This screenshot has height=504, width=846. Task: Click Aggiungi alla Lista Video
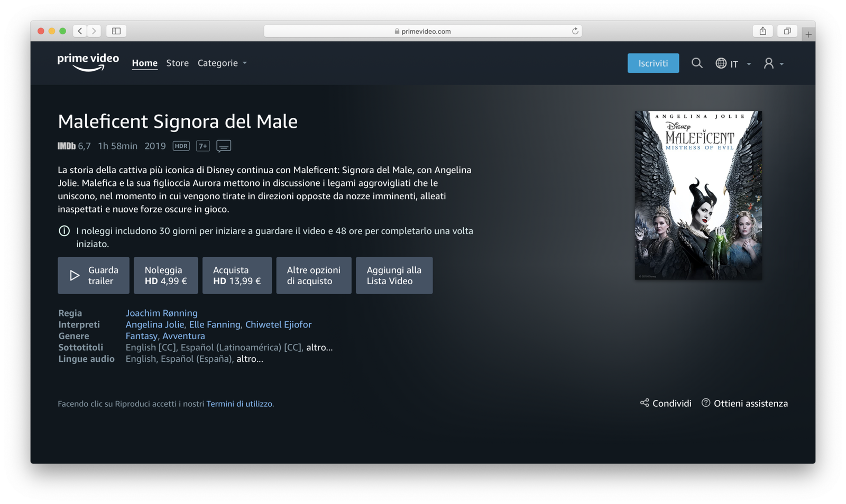click(394, 275)
